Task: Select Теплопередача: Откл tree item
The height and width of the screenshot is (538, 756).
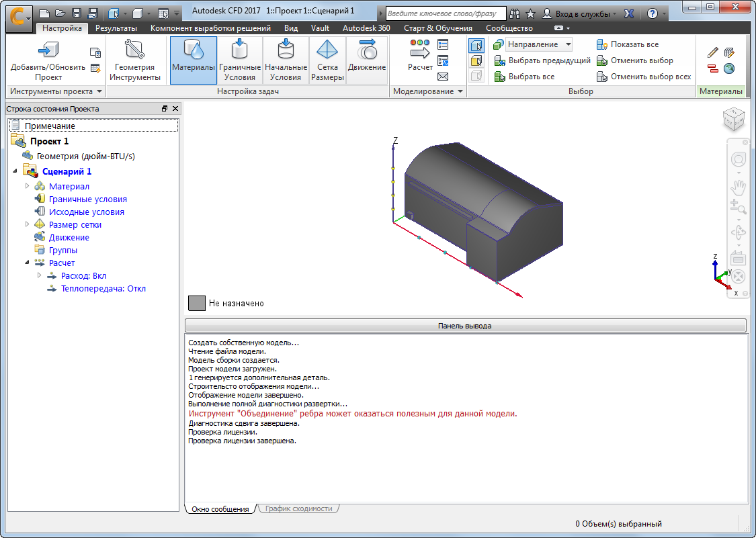Action: [x=103, y=289]
